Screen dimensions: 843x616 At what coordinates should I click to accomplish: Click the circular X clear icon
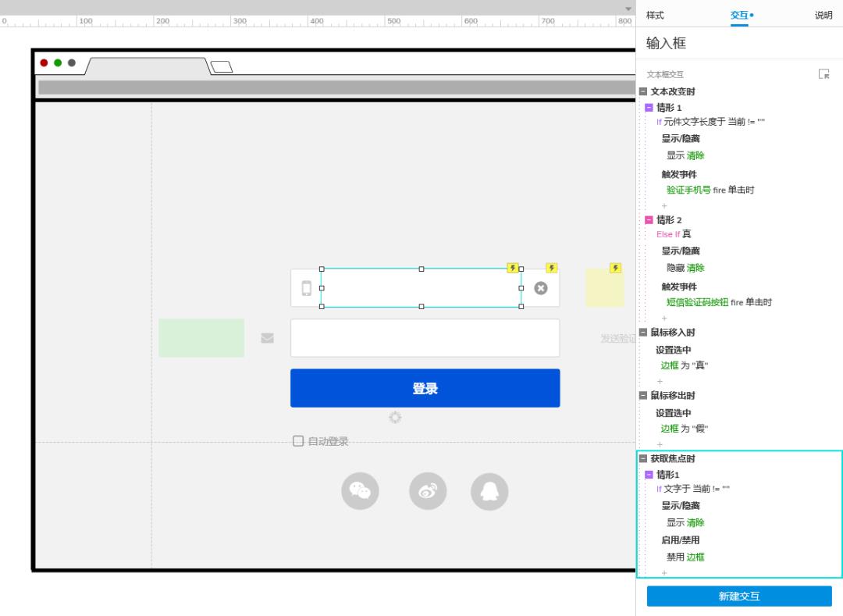pyautogui.click(x=541, y=288)
